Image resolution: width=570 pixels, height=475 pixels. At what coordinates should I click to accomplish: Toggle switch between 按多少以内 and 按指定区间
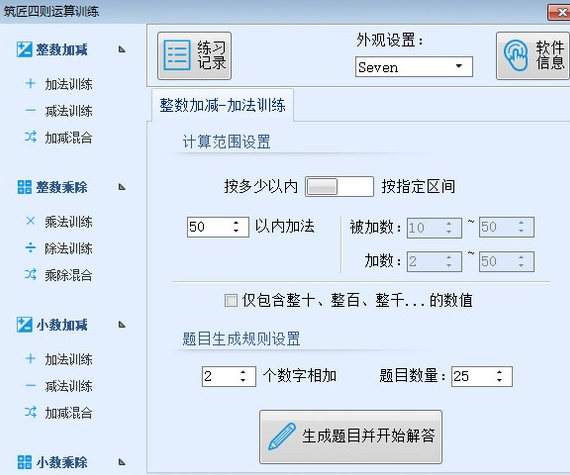point(339,186)
